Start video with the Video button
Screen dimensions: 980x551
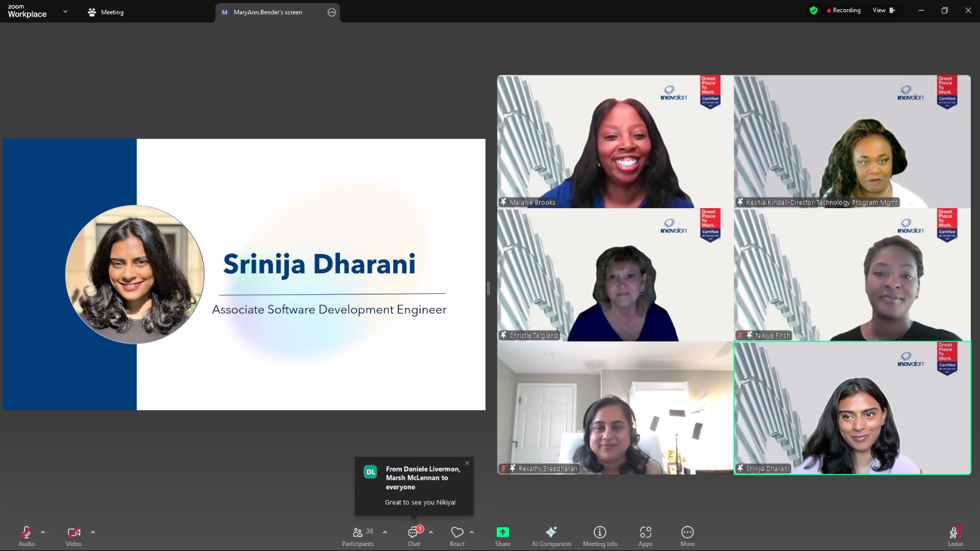click(x=73, y=535)
